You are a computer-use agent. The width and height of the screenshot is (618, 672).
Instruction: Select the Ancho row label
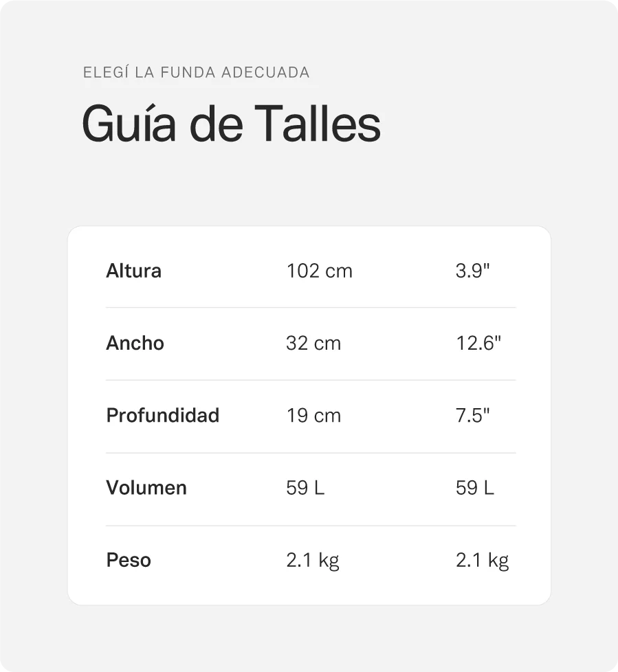[135, 343]
